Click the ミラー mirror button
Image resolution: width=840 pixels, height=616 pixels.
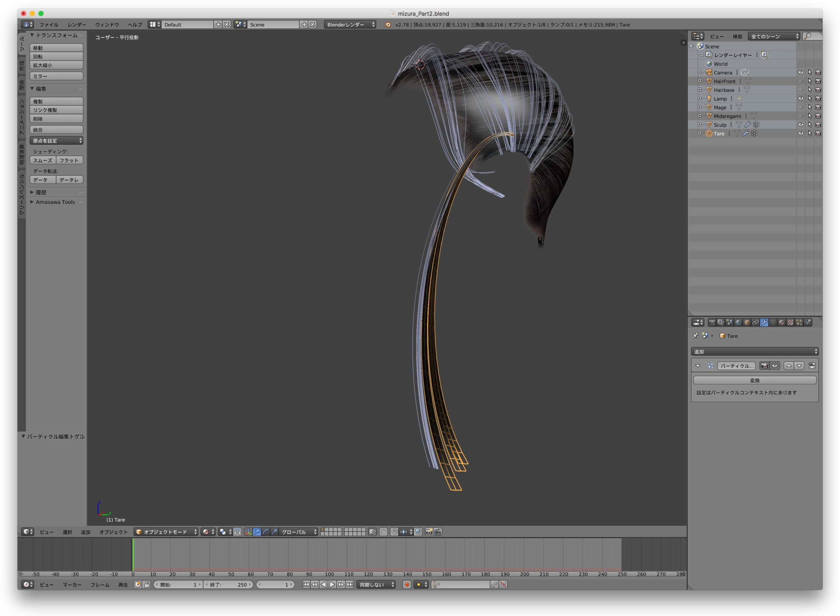tap(56, 76)
